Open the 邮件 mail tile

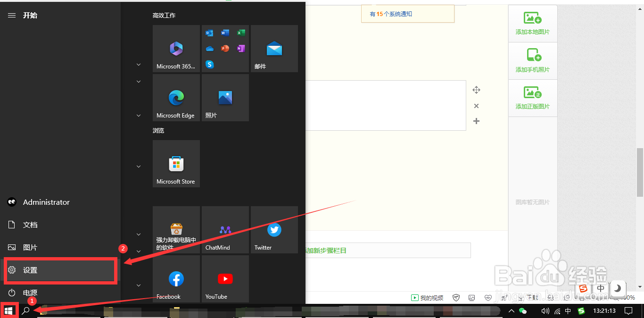(274, 49)
